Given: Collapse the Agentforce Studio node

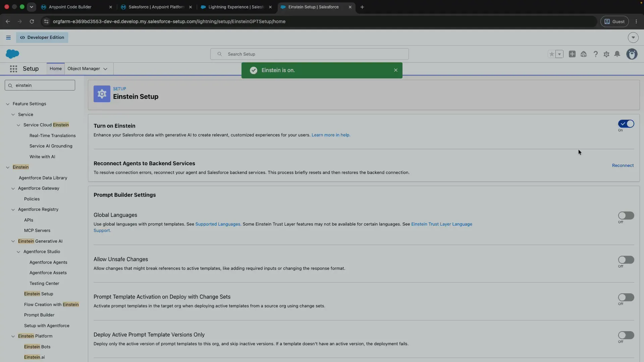Looking at the screenshot, I should (x=18, y=252).
